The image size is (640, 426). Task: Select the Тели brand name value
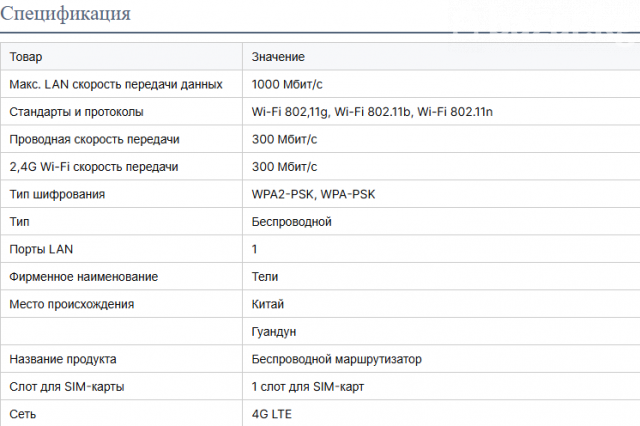(x=265, y=276)
